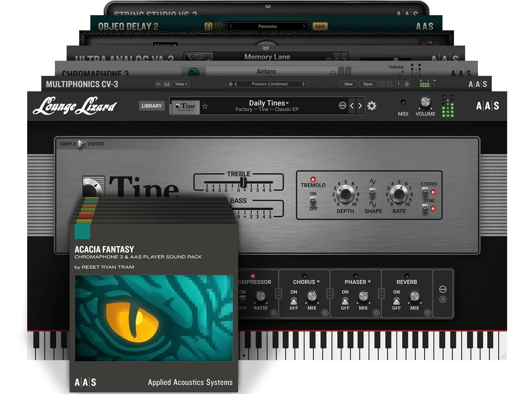
Task: Click the Objeq Delay 2 undo icon
Action: pyautogui.click(x=208, y=26)
